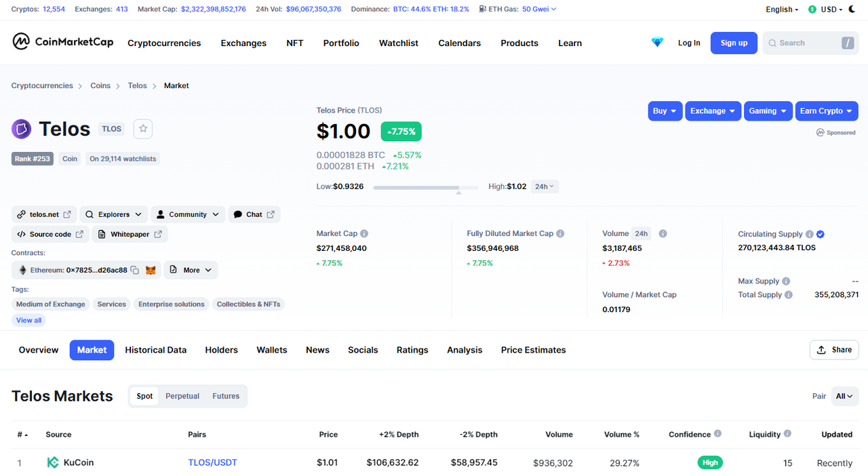This screenshot has height=476, width=868.
Task: Open the telos.net website link
Action: (x=44, y=214)
